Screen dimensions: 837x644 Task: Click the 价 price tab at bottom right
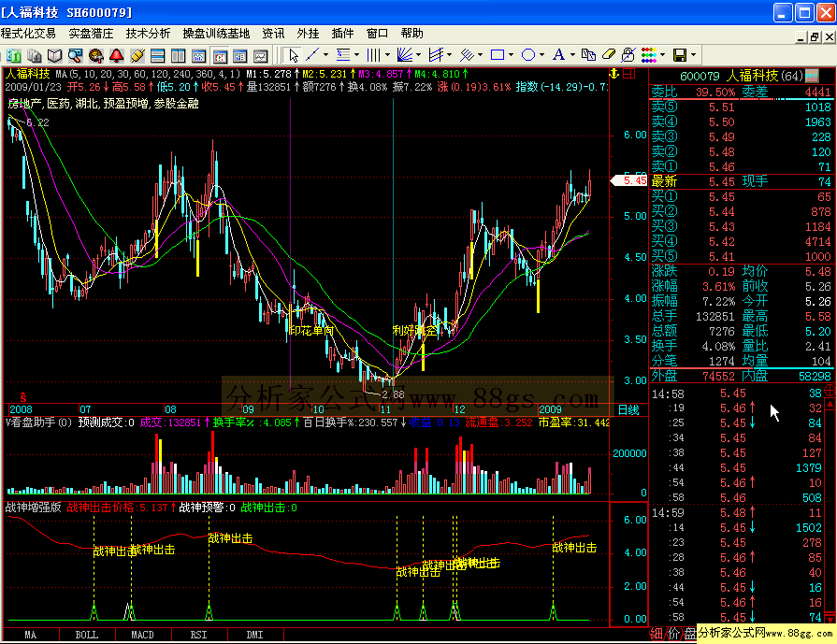coord(674,634)
